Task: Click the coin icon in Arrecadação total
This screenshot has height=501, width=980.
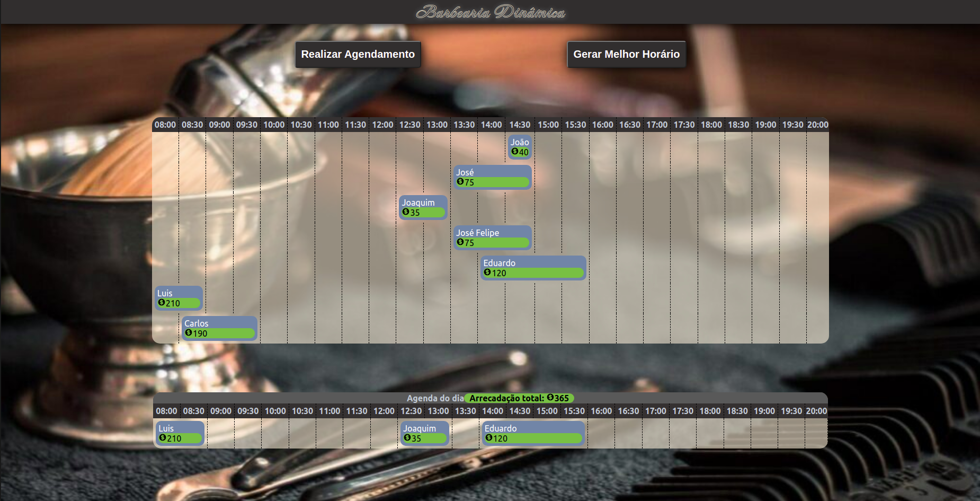Action: click(550, 398)
